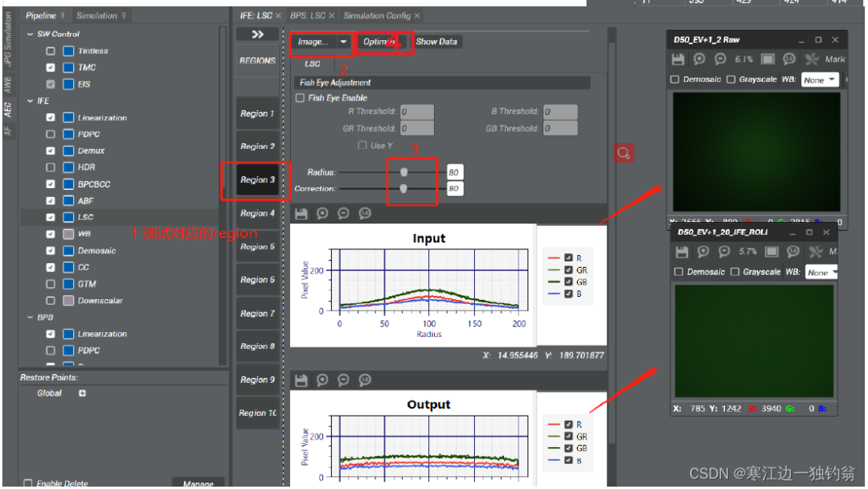Zoom out within D50_EV+1_20_IFE_ROLI window

pyautogui.click(x=724, y=252)
